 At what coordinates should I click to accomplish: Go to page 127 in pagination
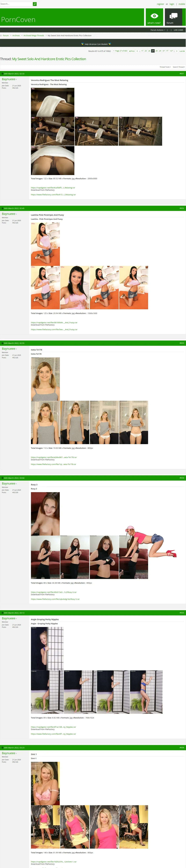point(171,51)
